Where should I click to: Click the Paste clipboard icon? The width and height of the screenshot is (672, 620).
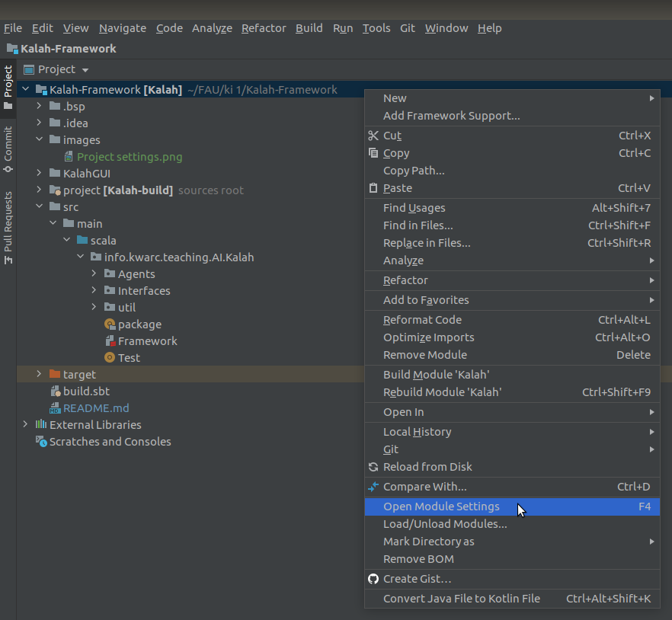pyautogui.click(x=373, y=188)
